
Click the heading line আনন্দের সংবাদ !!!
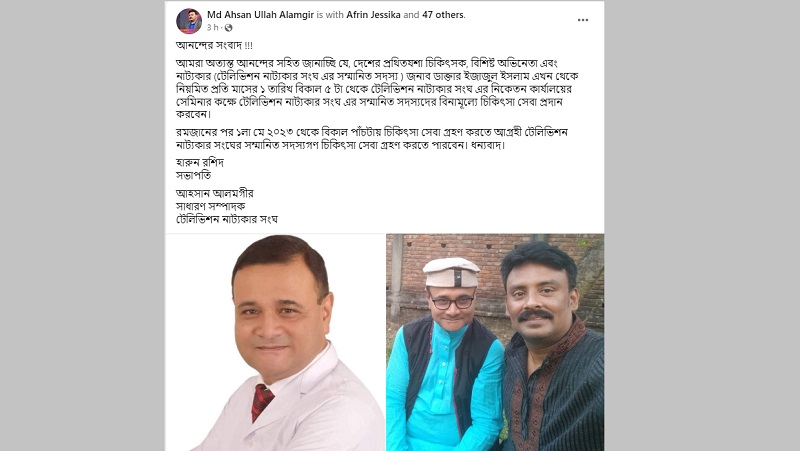coord(214,45)
